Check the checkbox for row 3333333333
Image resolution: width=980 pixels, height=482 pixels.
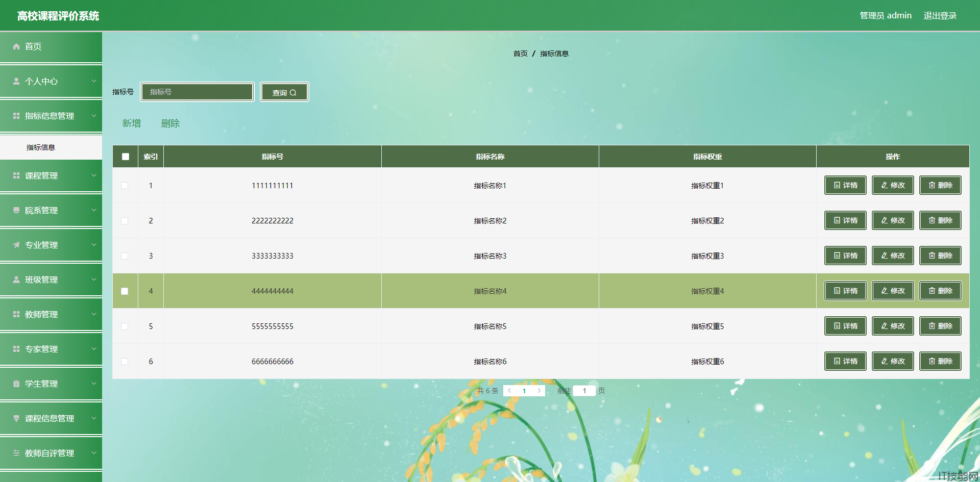125,256
